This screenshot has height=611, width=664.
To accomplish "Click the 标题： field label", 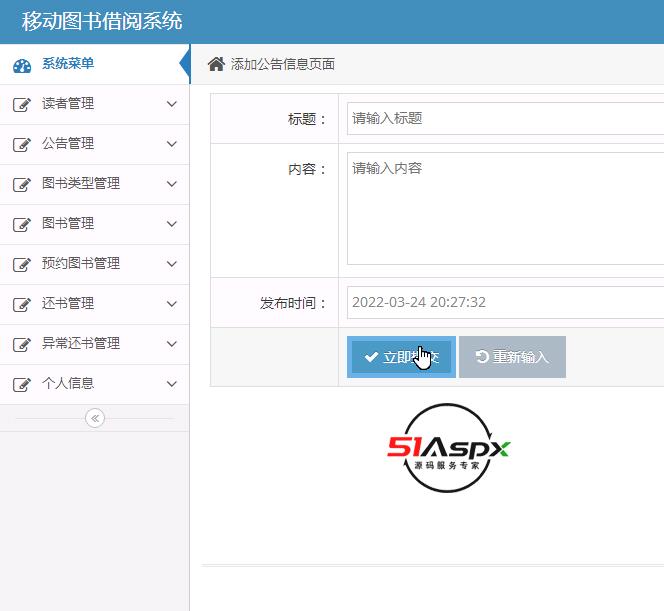I will tap(307, 119).
